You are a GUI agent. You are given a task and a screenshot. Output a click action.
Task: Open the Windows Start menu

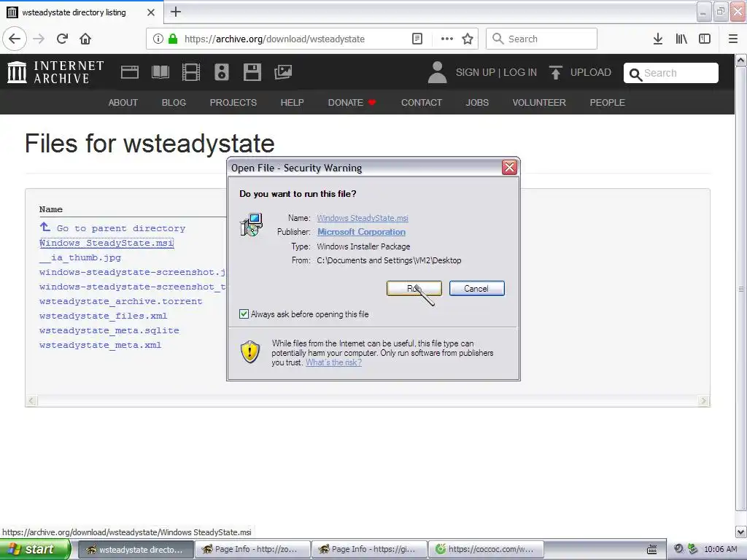(35, 549)
